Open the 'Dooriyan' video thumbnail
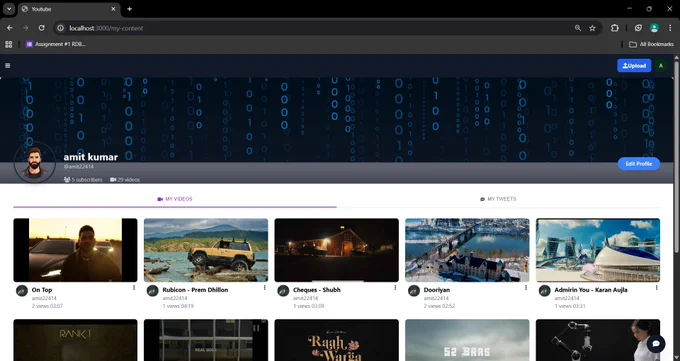The width and height of the screenshot is (680, 361). pos(467,250)
